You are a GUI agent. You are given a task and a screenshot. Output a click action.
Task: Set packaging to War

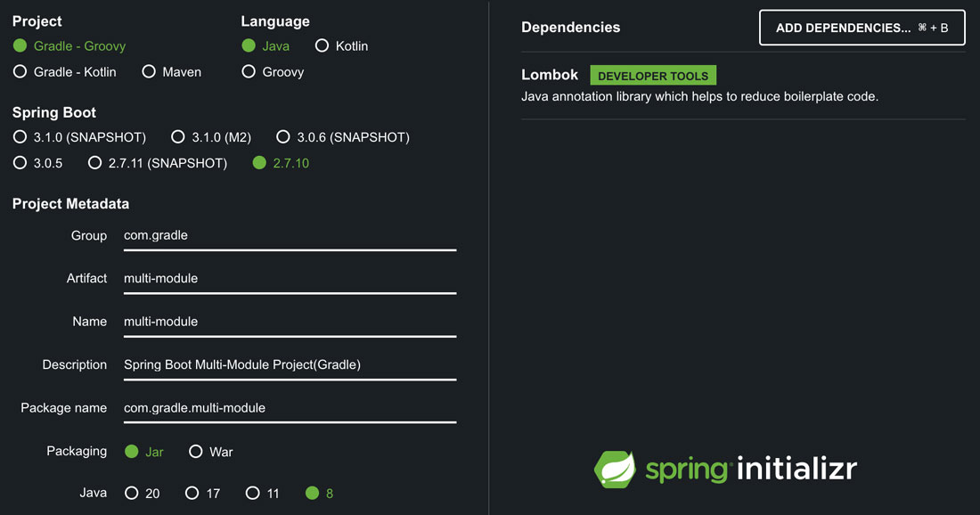pos(210,452)
